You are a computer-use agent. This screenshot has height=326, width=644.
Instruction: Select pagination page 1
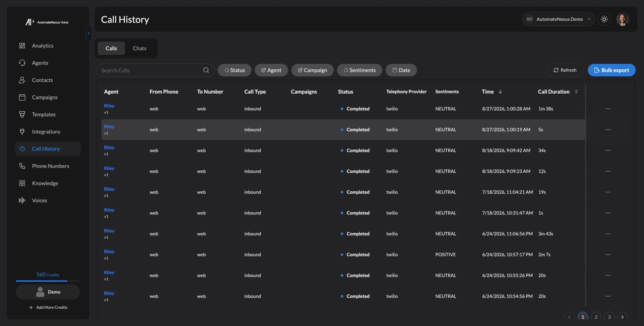(x=582, y=317)
